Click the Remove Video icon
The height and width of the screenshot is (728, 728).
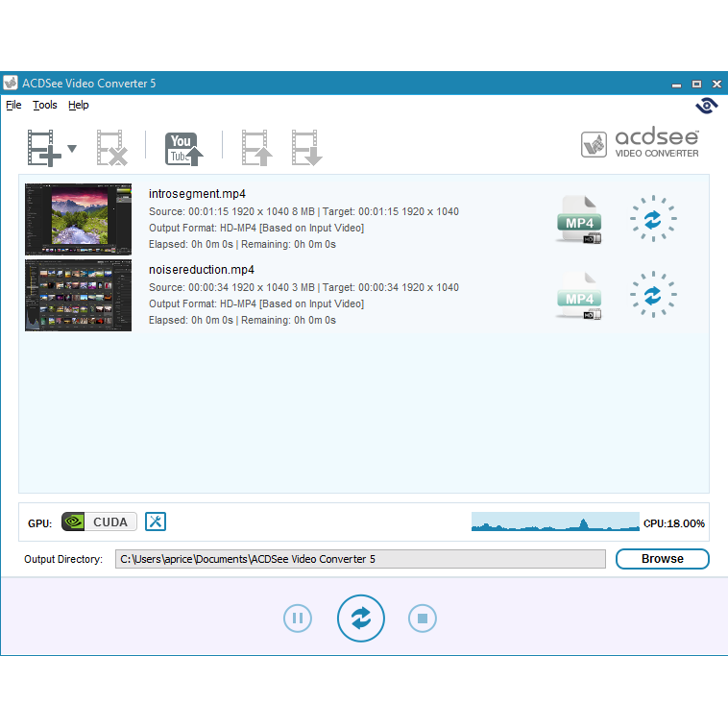click(x=112, y=148)
